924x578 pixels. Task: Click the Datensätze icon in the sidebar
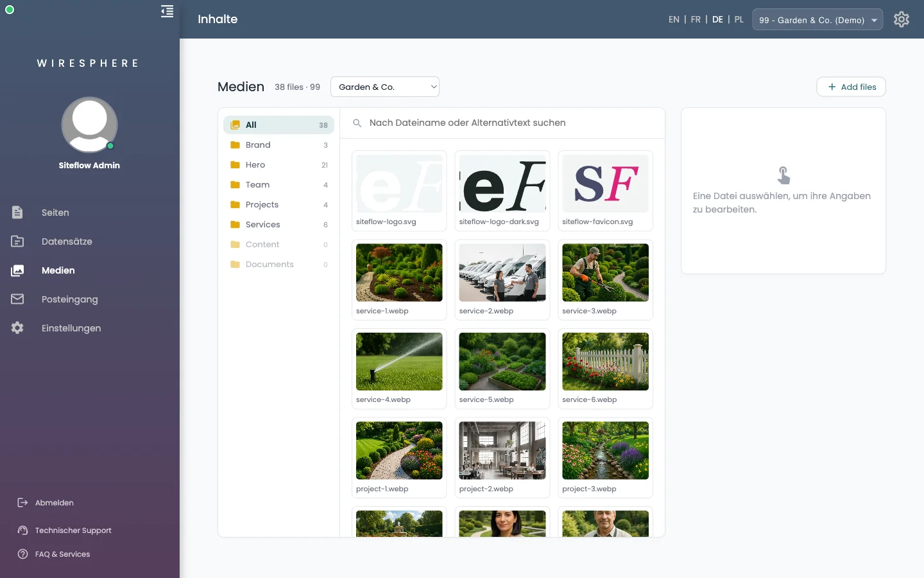(17, 241)
